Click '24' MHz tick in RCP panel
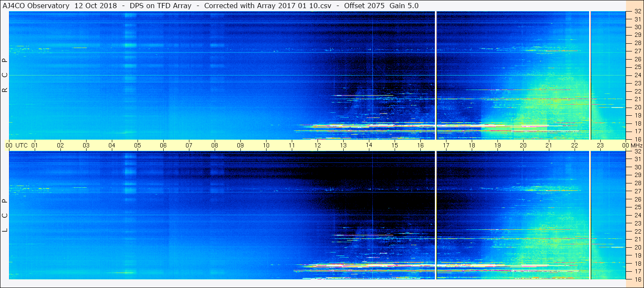Viewport: 644px width, 288px height. point(638,75)
